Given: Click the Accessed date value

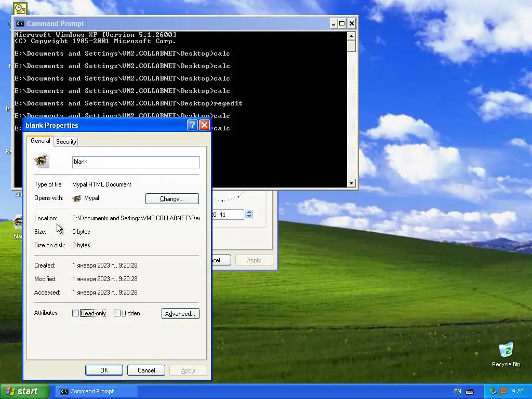Looking at the screenshot, I should pos(105,293).
